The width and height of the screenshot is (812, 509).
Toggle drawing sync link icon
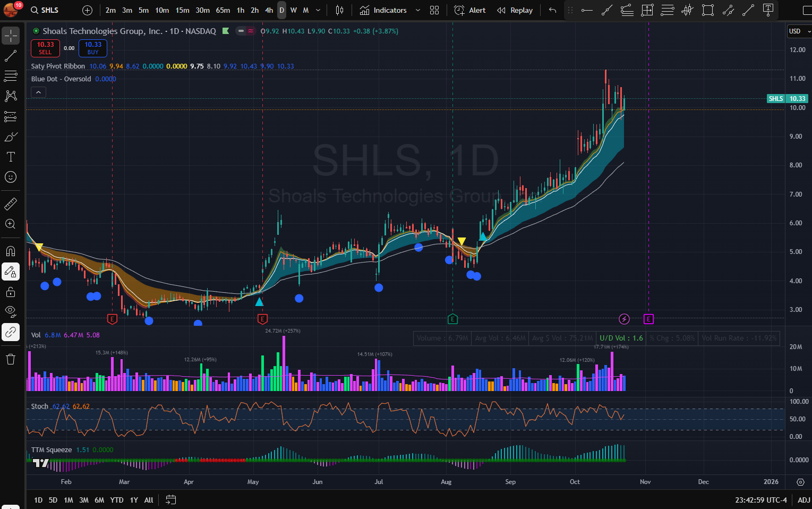tap(11, 332)
